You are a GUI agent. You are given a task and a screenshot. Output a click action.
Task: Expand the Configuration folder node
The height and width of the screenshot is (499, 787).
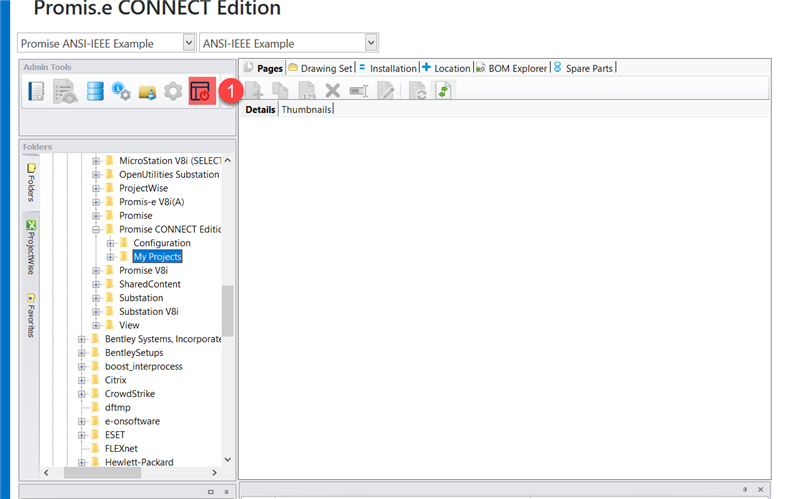111,243
